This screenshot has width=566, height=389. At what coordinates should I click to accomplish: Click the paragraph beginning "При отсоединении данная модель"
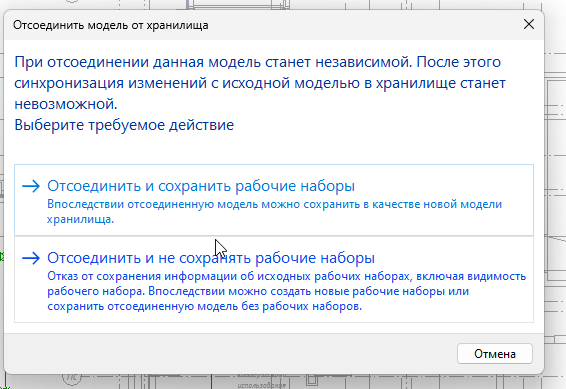pyautogui.click(x=260, y=83)
